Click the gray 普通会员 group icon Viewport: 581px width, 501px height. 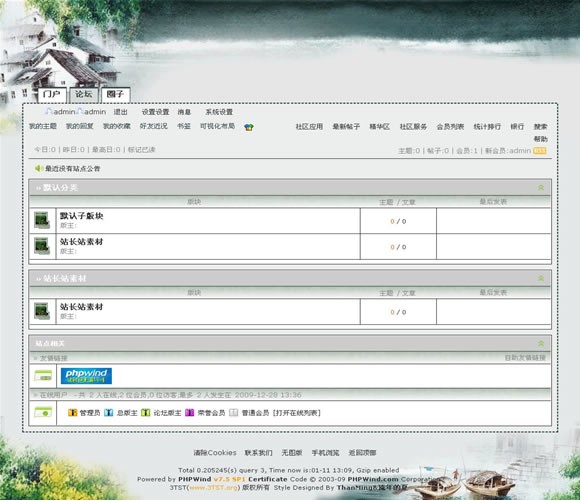(233, 412)
